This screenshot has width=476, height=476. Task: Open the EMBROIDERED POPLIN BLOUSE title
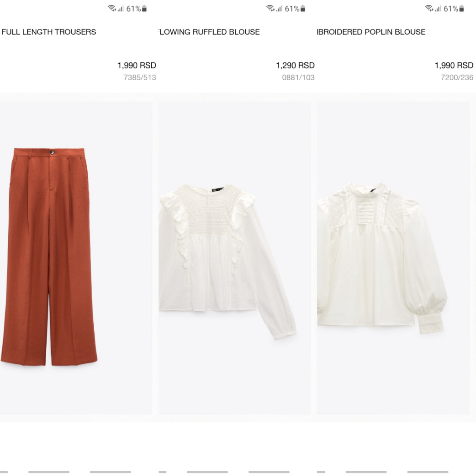click(371, 32)
